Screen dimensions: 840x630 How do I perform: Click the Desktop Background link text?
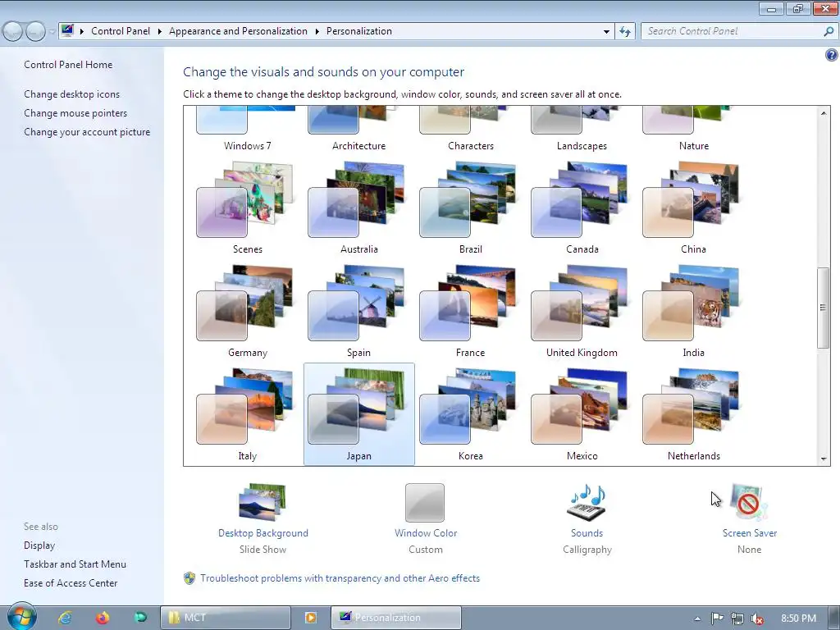click(263, 533)
